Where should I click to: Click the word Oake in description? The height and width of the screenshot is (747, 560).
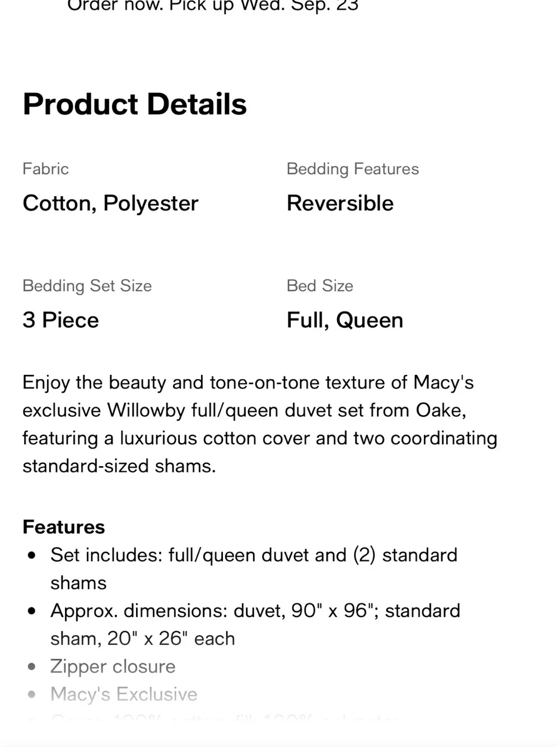pyautogui.click(x=440, y=410)
